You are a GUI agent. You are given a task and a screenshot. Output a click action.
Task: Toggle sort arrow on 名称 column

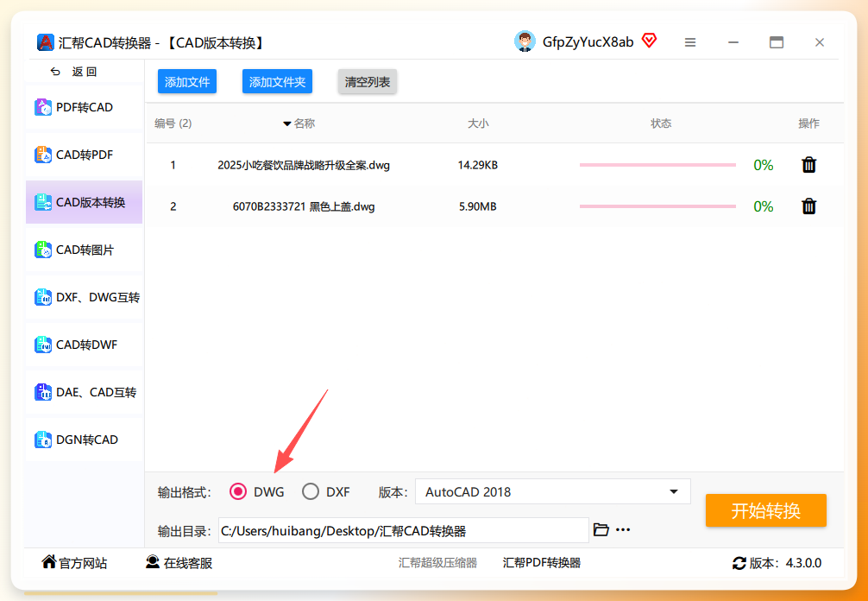click(286, 123)
